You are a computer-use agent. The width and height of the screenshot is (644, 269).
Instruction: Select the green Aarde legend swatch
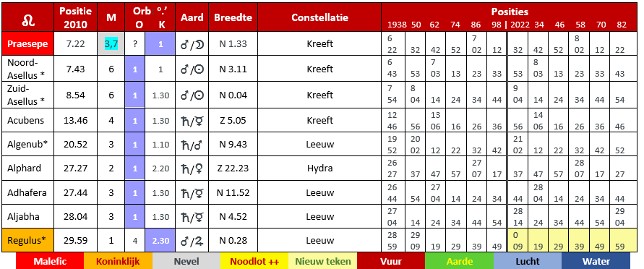[459, 261]
